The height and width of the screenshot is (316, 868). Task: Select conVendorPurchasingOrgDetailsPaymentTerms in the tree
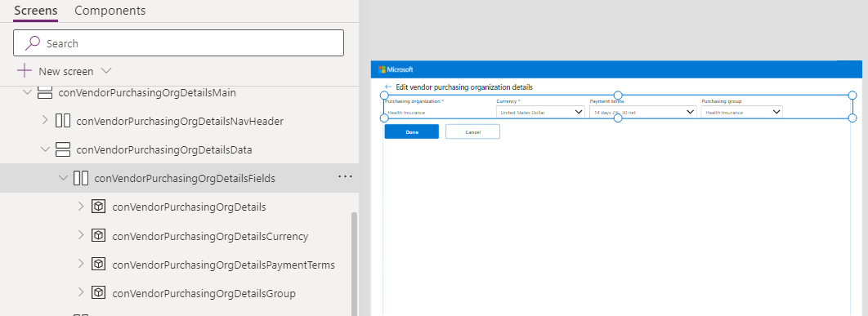(224, 265)
